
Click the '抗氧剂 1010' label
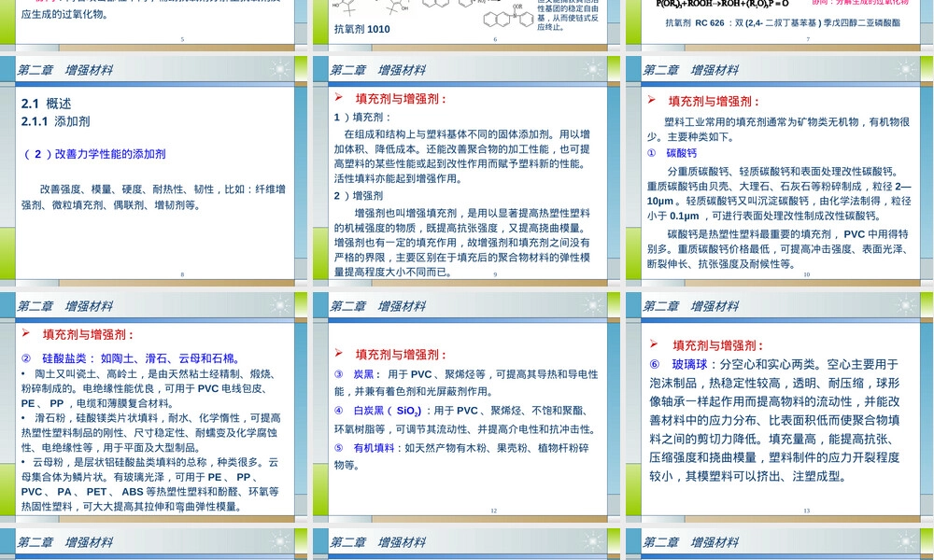[x=362, y=29]
